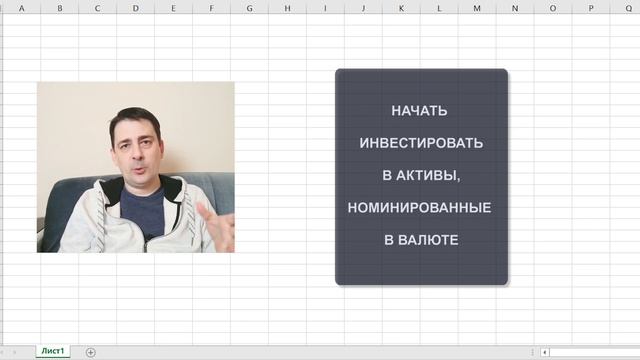
Task: Click the horizontal scrollbar left arrow
Action: (x=544, y=352)
